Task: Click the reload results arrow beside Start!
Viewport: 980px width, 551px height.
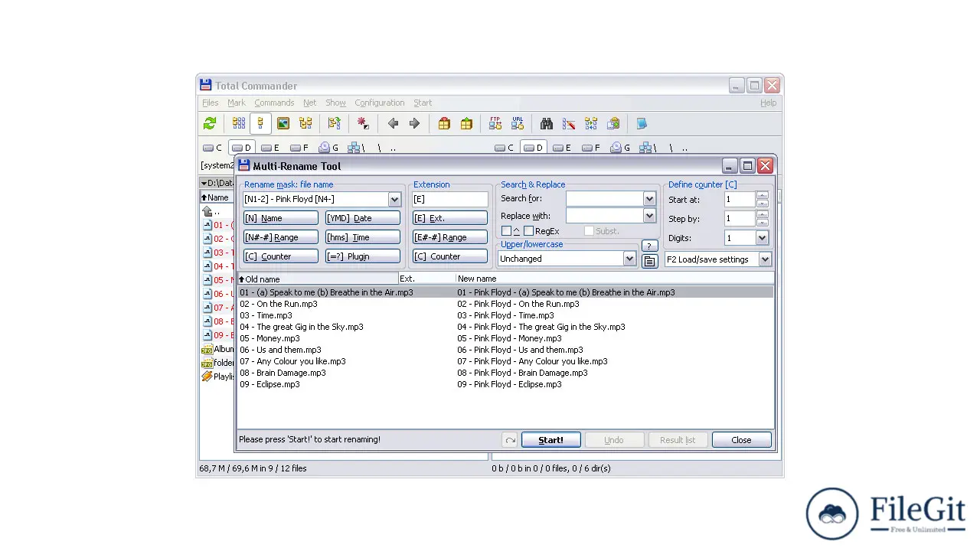Action: (510, 440)
